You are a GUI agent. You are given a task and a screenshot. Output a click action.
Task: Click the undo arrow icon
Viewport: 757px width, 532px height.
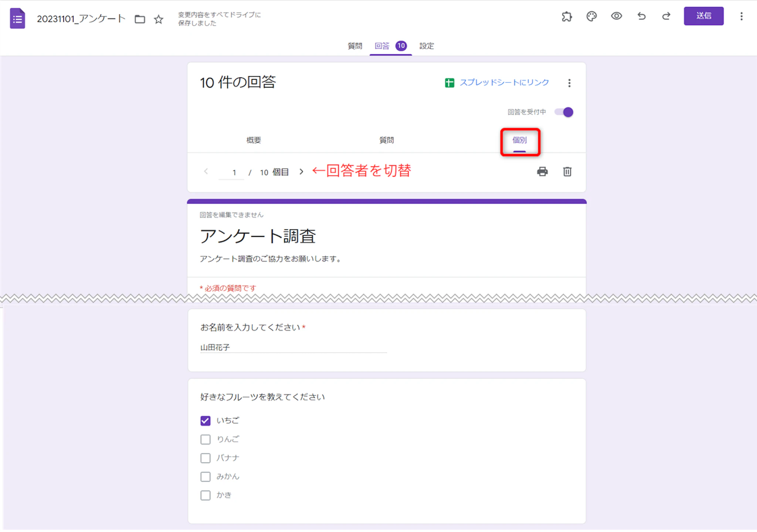641,16
